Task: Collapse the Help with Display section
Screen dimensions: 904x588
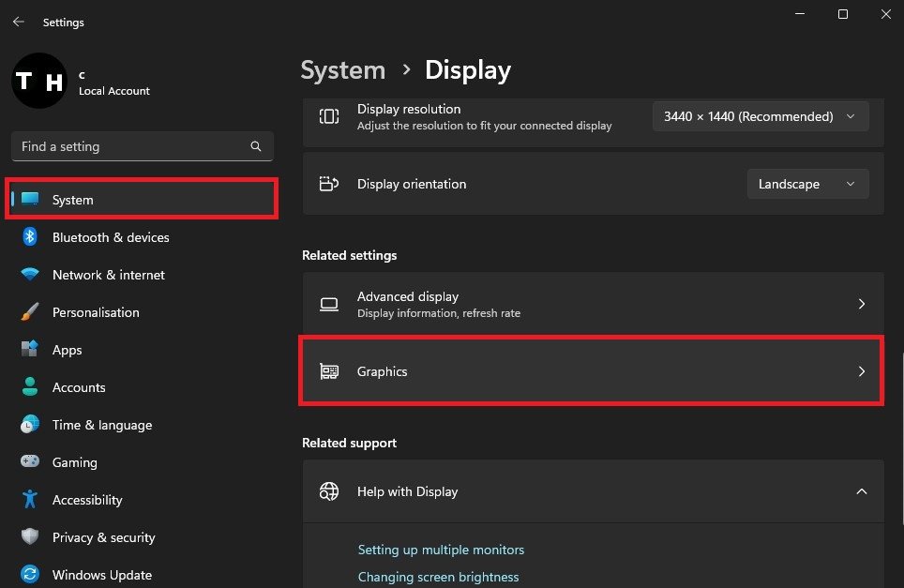Action: tap(861, 491)
